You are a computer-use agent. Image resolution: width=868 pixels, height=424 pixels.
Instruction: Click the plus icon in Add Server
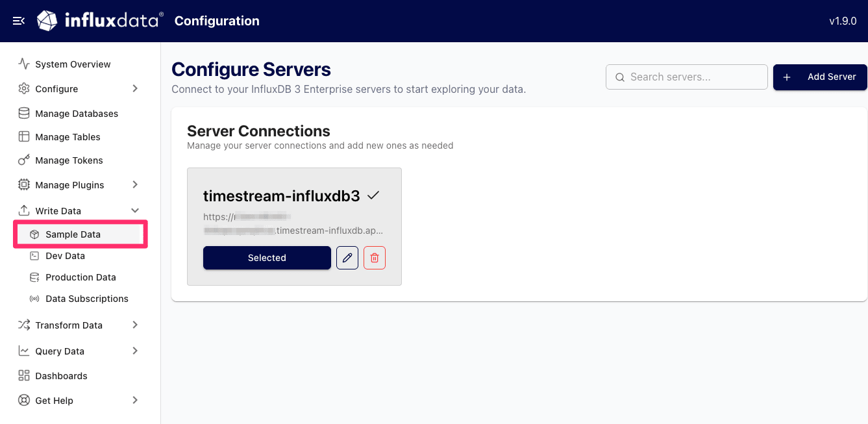pyautogui.click(x=787, y=77)
